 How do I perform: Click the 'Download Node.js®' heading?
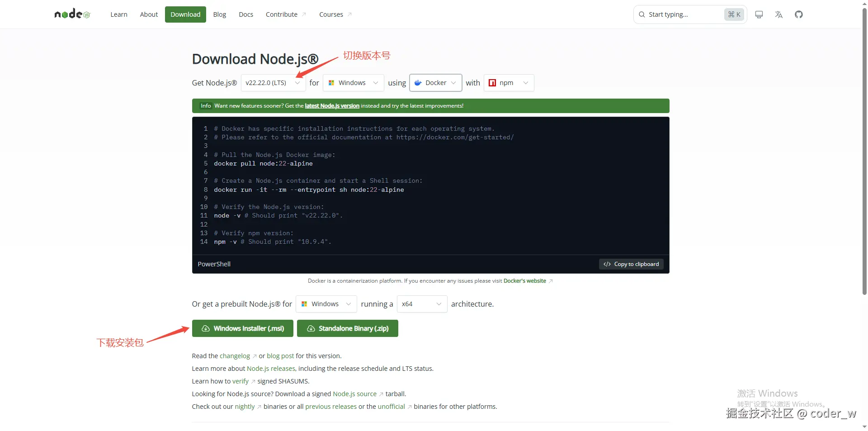[255, 59]
